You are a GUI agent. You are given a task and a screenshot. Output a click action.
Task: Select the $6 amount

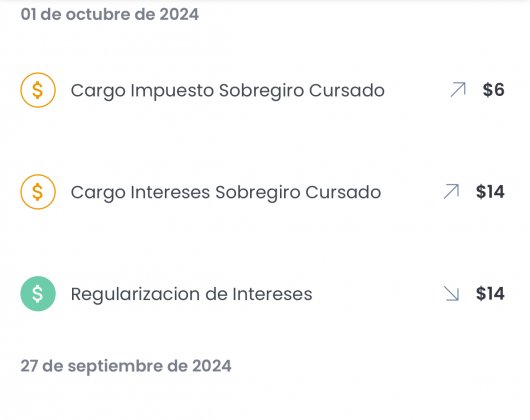[x=493, y=90]
